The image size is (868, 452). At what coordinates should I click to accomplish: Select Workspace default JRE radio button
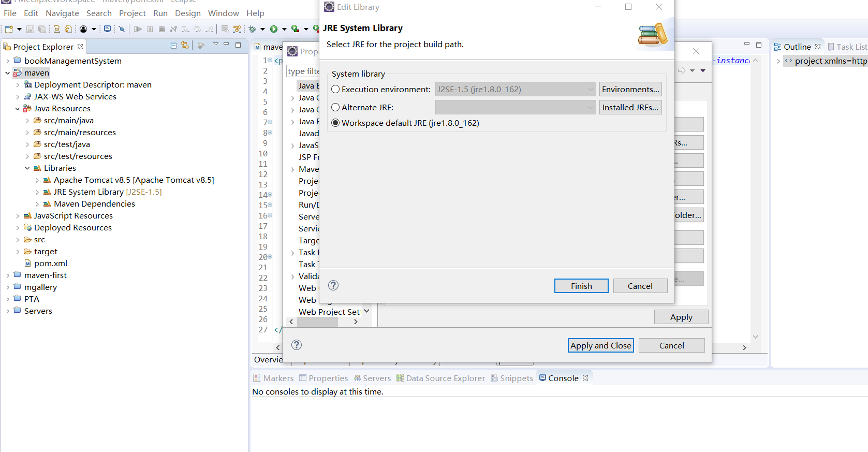(x=335, y=123)
